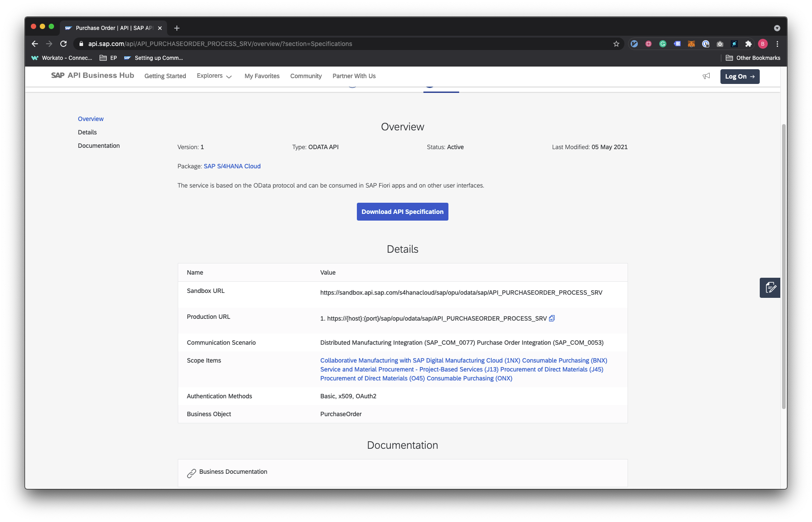Reload the current page
The image size is (812, 522).
(x=63, y=44)
